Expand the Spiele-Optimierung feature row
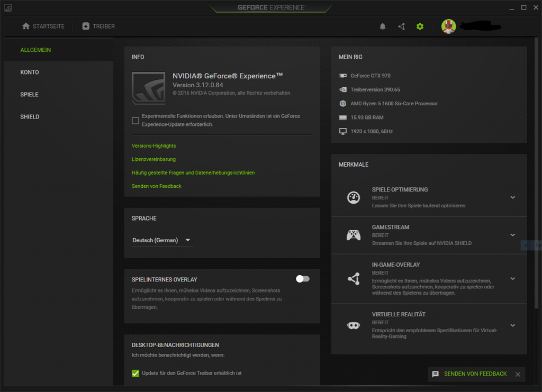The height and width of the screenshot is (392, 542). (x=512, y=197)
